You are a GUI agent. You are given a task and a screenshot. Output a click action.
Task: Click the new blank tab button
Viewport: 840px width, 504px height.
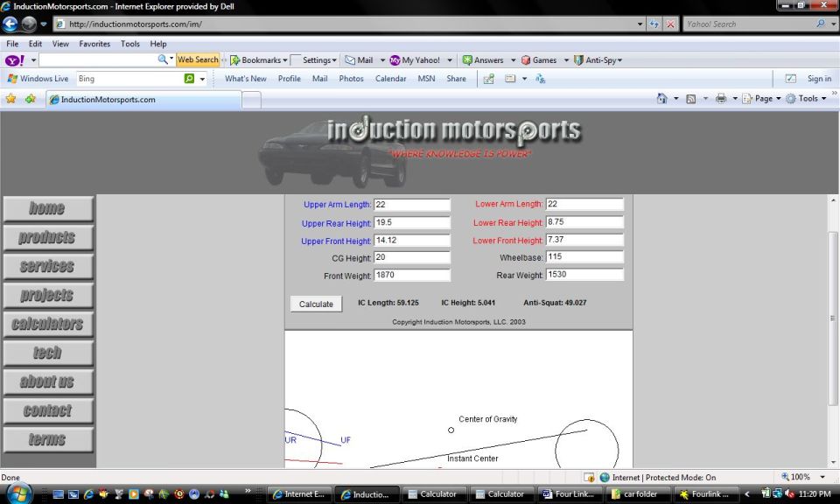[x=252, y=100]
